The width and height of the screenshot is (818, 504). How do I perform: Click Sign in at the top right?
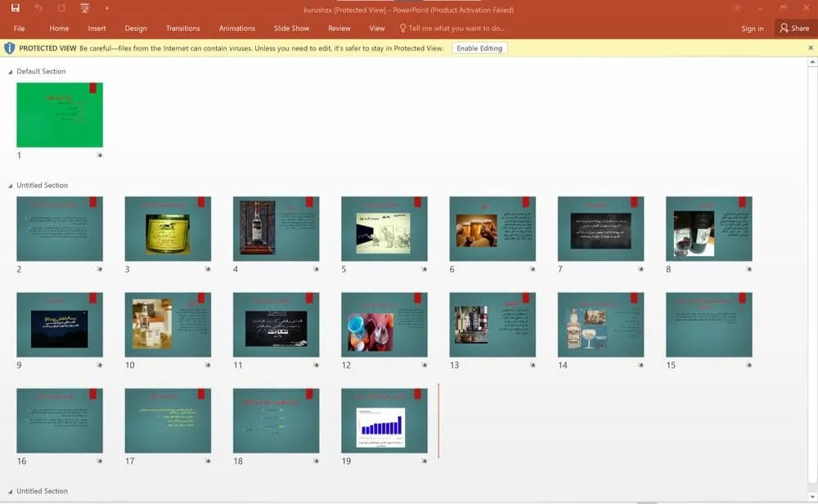click(x=753, y=28)
